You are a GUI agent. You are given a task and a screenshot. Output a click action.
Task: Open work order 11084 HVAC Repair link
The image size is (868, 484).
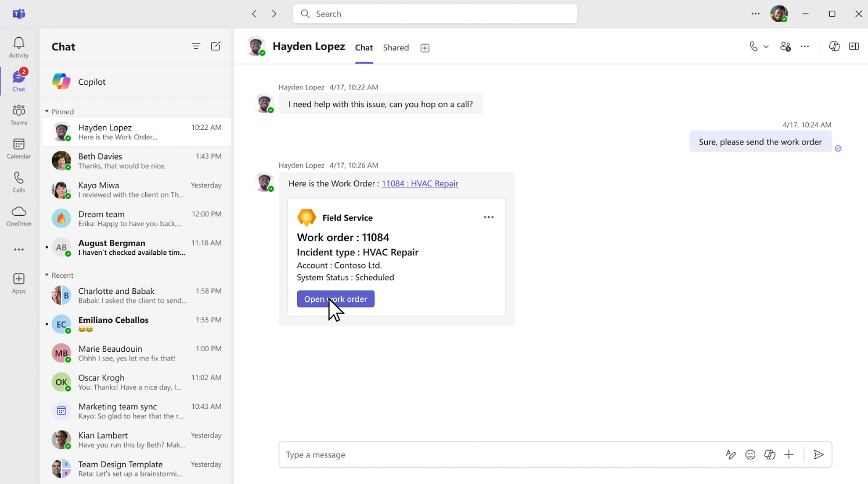(419, 183)
